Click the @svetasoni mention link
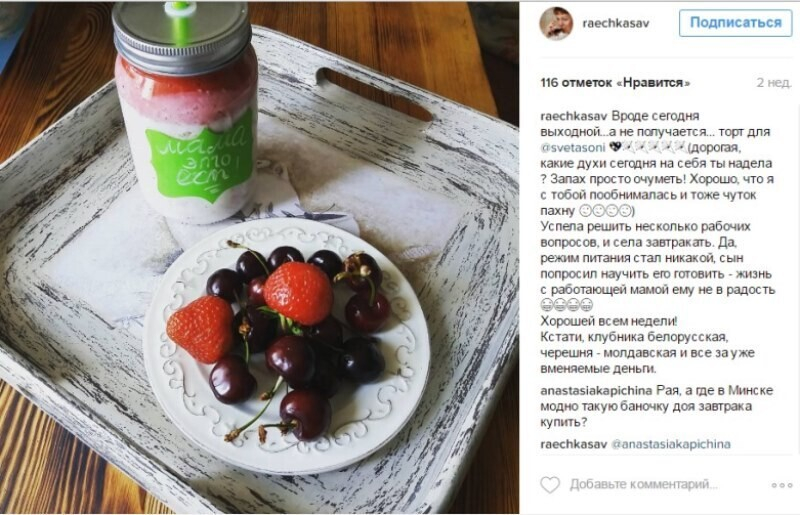This screenshot has height=515, width=800. (x=572, y=148)
